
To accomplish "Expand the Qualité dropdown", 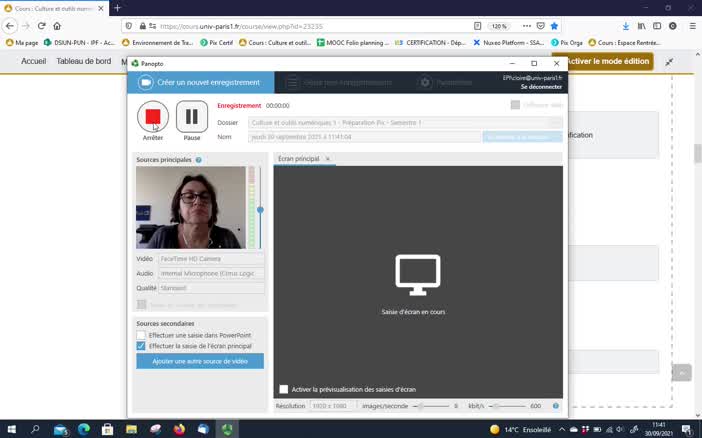I will [211, 288].
